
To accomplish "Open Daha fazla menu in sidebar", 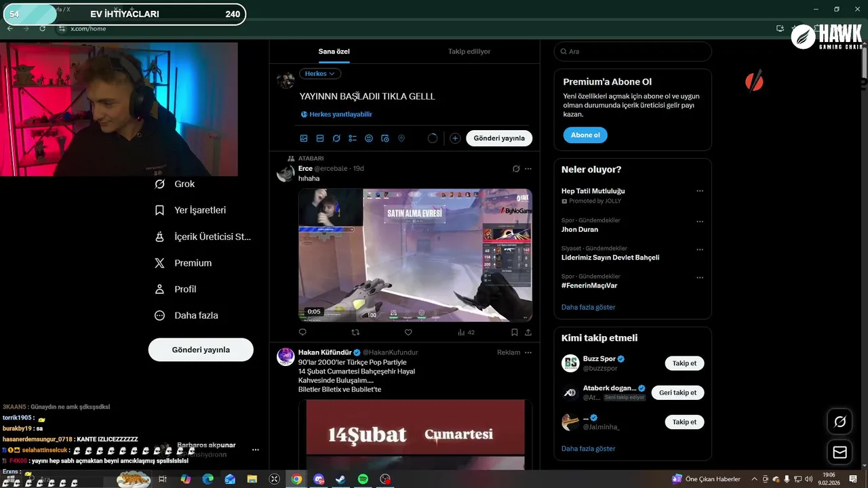I will (x=186, y=315).
